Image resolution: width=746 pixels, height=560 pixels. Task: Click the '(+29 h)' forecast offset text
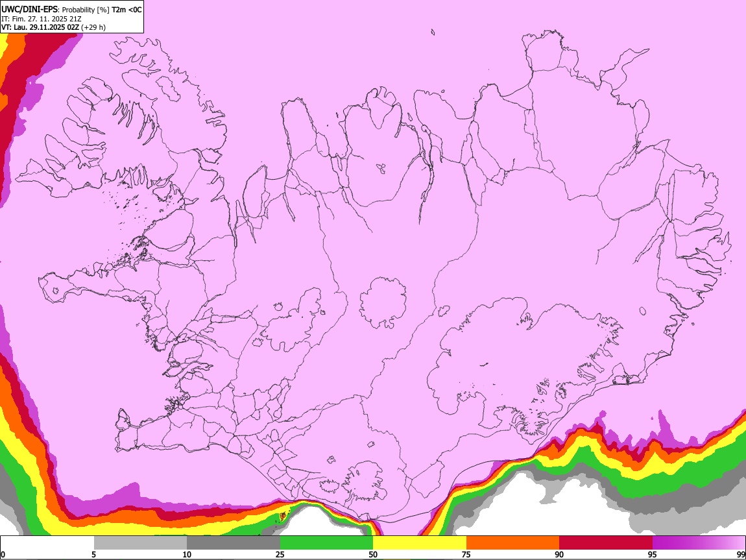[x=93, y=27]
